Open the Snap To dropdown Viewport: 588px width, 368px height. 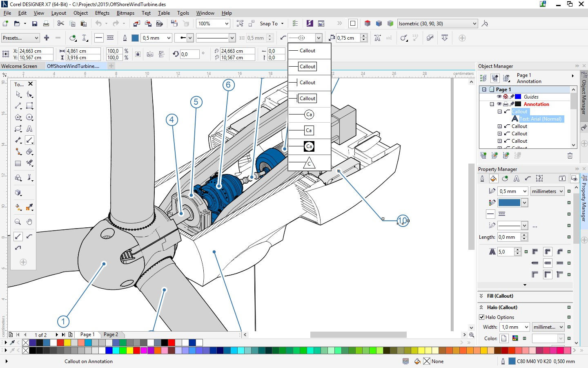[x=272, y=24]
